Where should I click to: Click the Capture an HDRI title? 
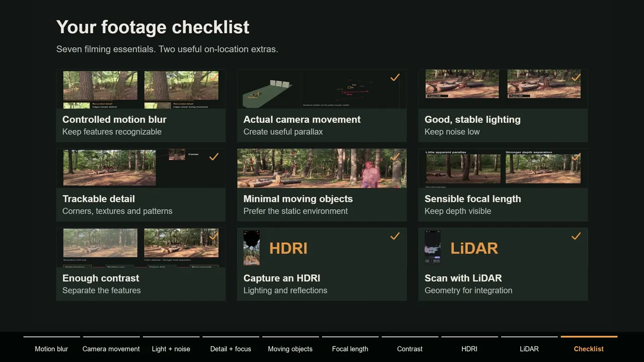(282, 278)
